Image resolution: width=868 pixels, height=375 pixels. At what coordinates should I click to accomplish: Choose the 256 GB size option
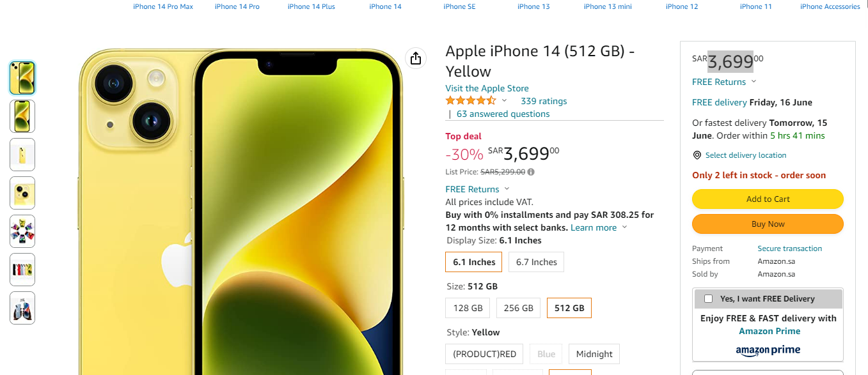pos(518,308)
